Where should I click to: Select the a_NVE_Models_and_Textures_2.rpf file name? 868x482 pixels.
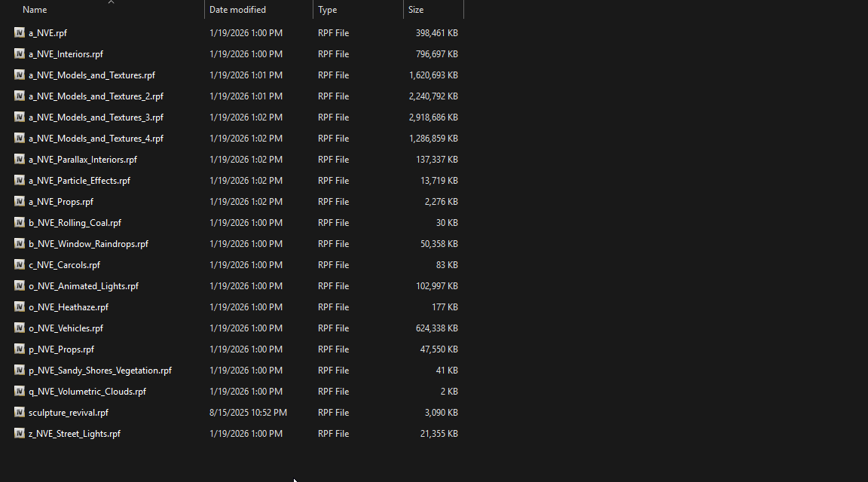(96, 96)
